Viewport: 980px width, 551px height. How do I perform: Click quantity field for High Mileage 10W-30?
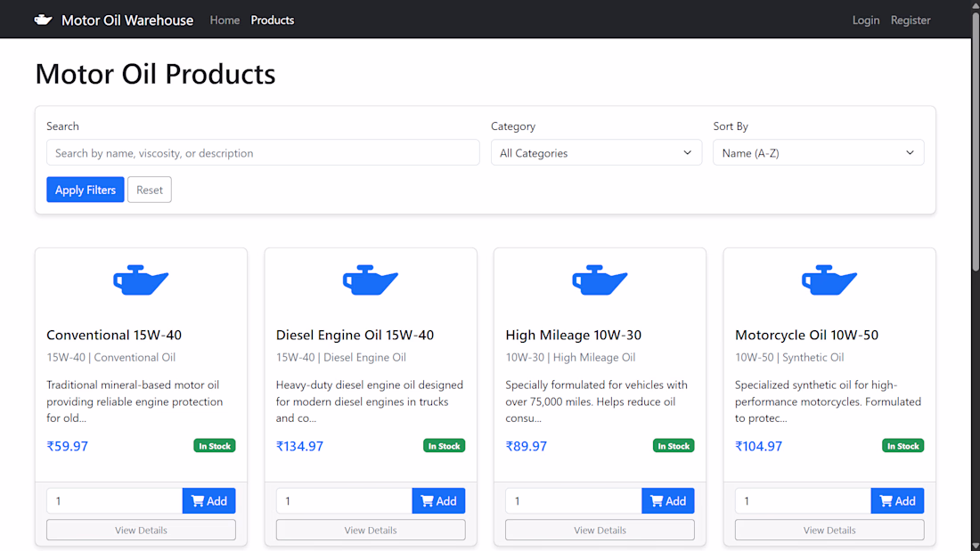pyautogui.click(x=573, y=500)
